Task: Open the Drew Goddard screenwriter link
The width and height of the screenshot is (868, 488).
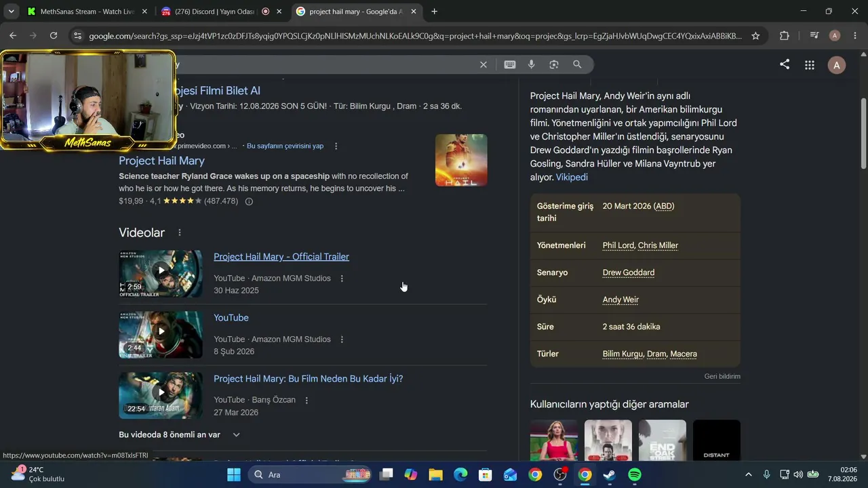Action: [x=629, y=272]
